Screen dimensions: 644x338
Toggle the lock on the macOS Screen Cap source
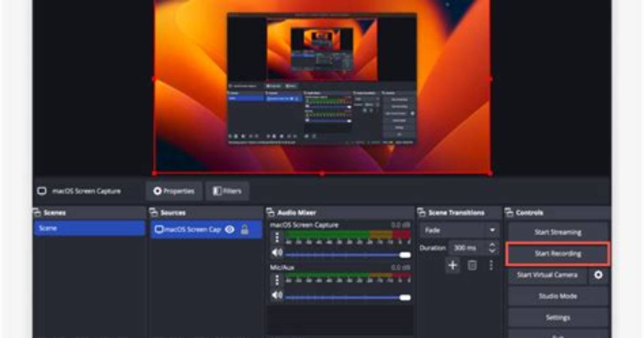(244, 229)
